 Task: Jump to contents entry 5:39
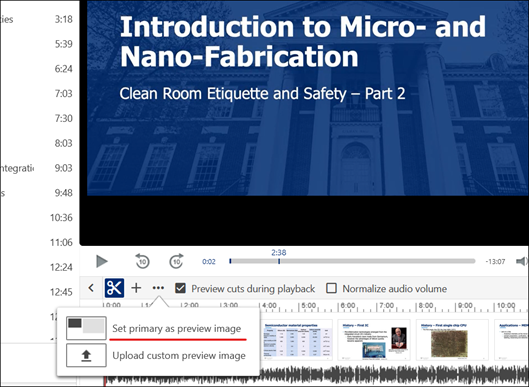64,44
